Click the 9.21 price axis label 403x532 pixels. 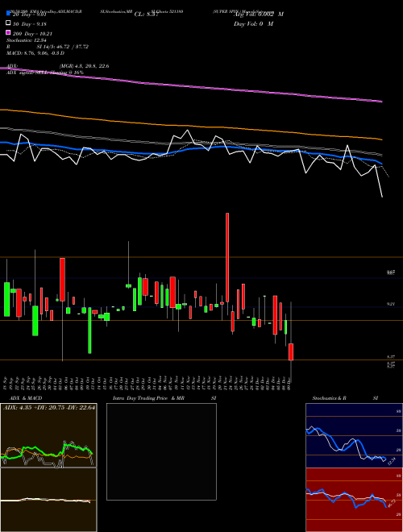coord(391,305)
